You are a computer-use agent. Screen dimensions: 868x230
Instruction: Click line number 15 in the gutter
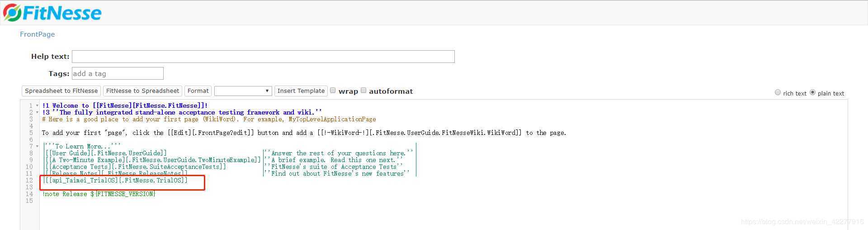point(29,201)
